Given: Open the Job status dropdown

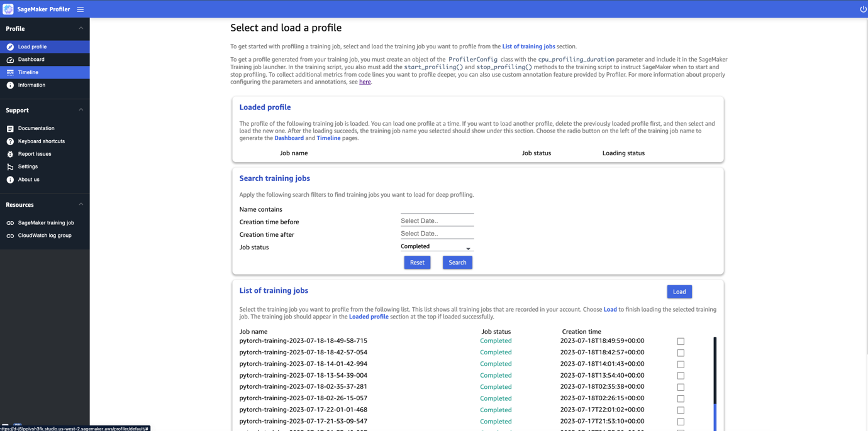Looking at the screenshot, I should click(437, 247).
